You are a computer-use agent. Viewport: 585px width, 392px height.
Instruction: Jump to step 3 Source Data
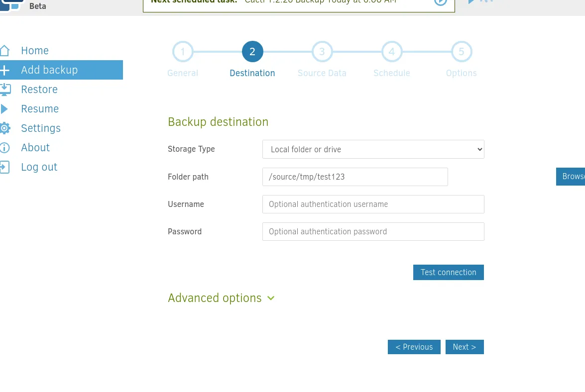point(322,51)
